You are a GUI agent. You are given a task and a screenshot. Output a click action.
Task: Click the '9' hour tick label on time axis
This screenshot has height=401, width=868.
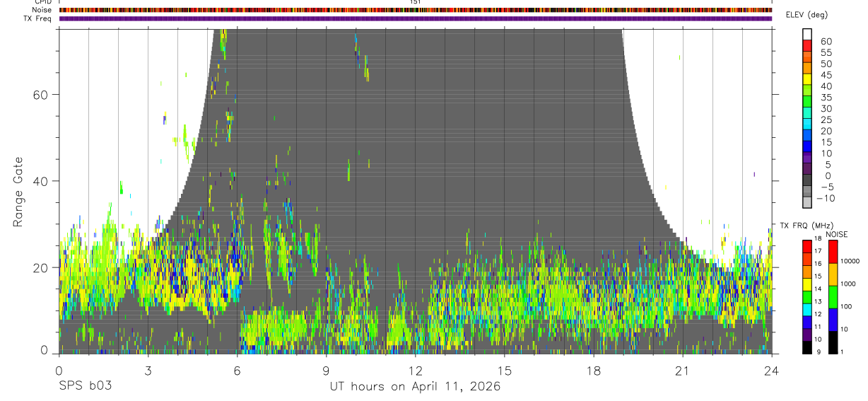326,371
